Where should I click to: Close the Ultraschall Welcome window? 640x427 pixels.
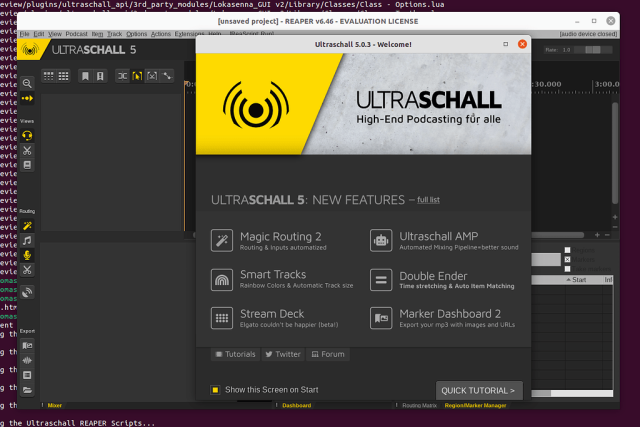522,44
